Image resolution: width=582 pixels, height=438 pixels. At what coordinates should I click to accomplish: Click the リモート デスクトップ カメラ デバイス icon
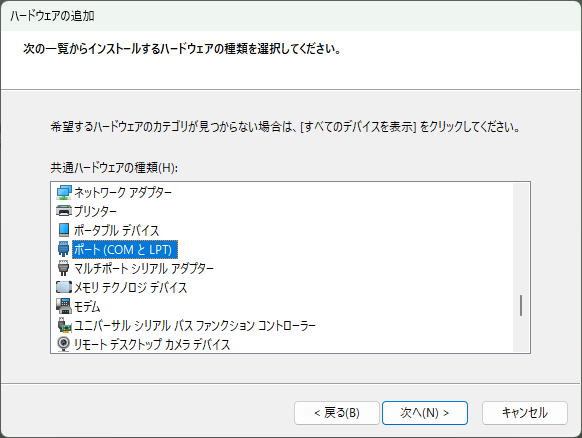63,344
